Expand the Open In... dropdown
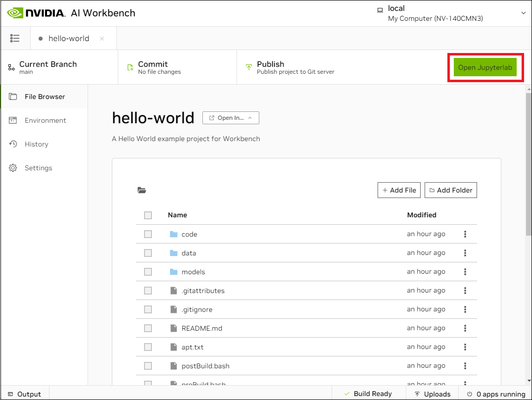The width and height of the screenshot is (532, 400). pos(231,118)
